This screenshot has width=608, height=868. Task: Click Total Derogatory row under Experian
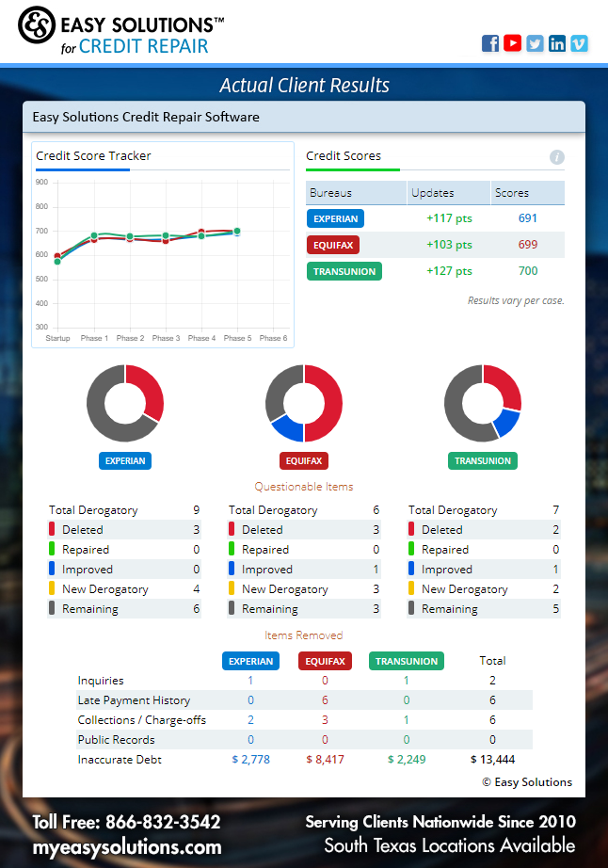[x=124, y=510]
